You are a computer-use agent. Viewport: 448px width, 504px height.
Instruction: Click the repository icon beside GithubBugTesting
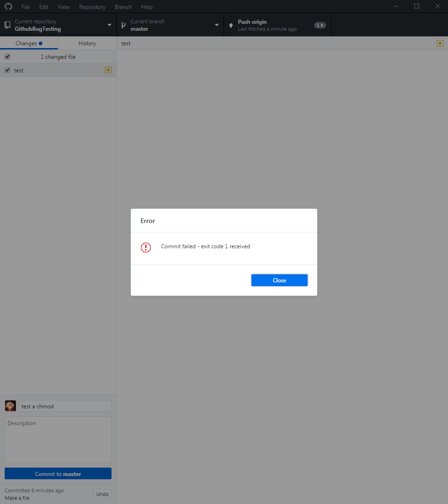(x=7, y=25)
